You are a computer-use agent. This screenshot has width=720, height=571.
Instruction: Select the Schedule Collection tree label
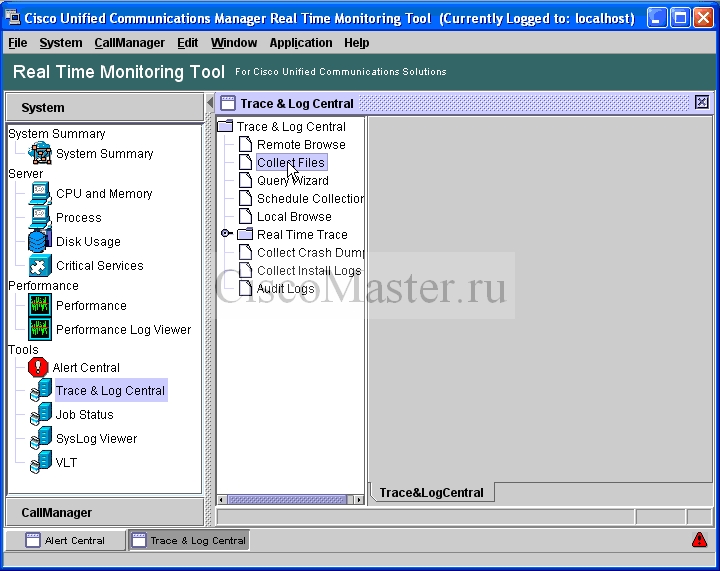[310, 198]
